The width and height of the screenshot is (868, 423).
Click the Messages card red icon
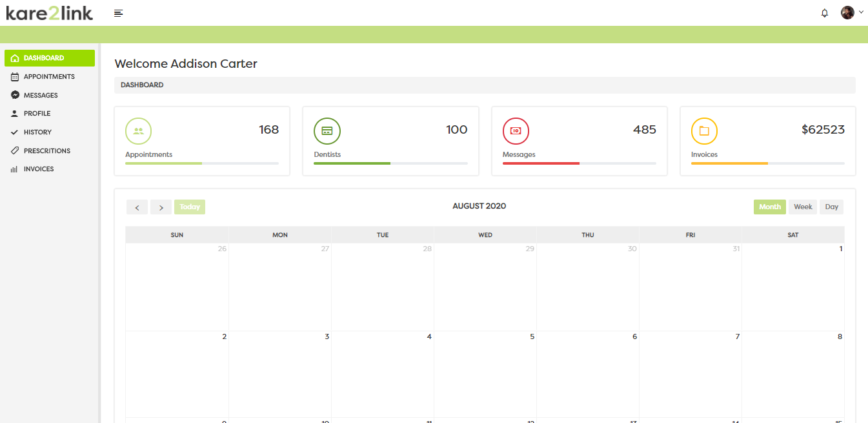pos(516,131)
